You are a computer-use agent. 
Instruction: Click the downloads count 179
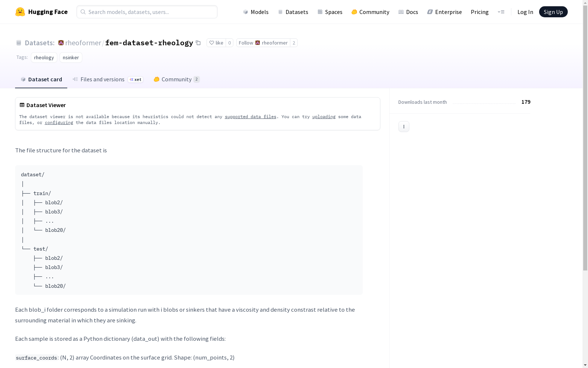click(x=526, y=102)
